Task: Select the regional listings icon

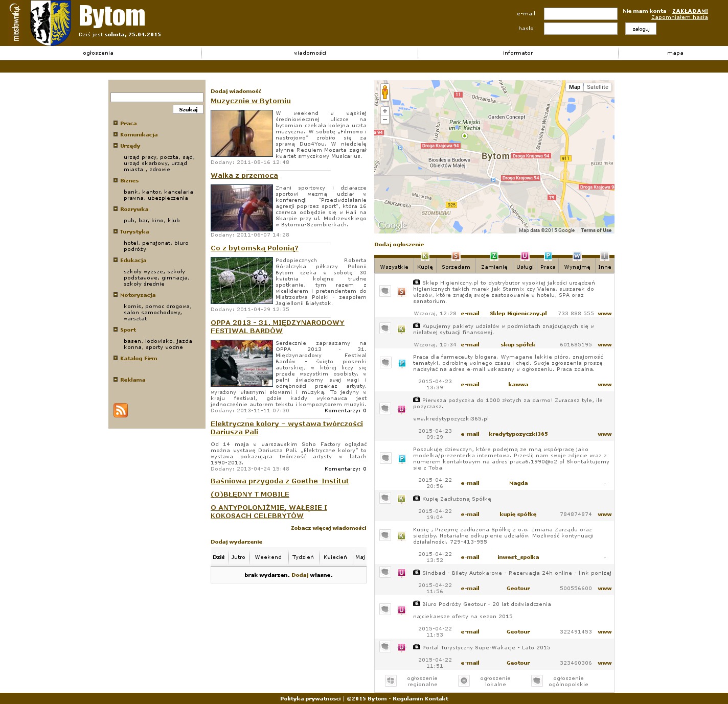Action: pos(391,680)
